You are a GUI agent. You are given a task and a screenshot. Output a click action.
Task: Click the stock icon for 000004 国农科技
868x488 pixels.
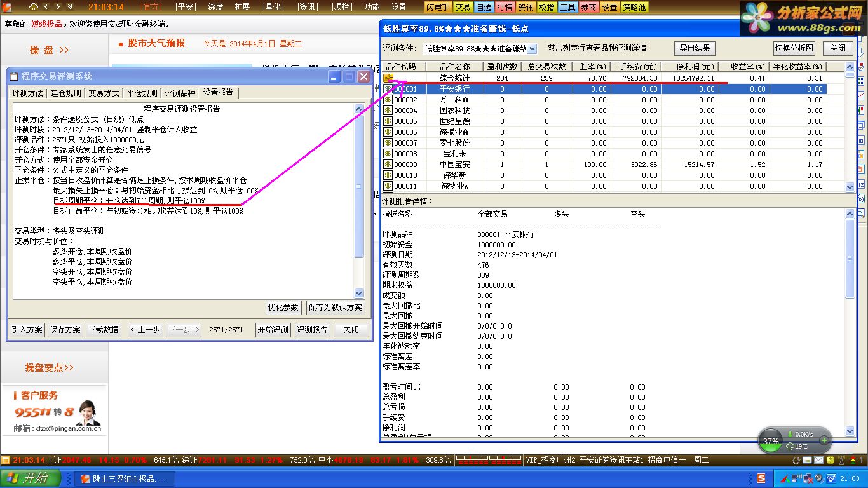pos(388,111)
